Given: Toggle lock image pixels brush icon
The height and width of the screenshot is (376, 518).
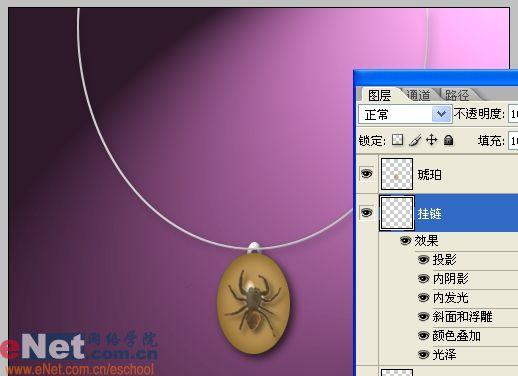Looking at the screenshot, I should point(415,140).
